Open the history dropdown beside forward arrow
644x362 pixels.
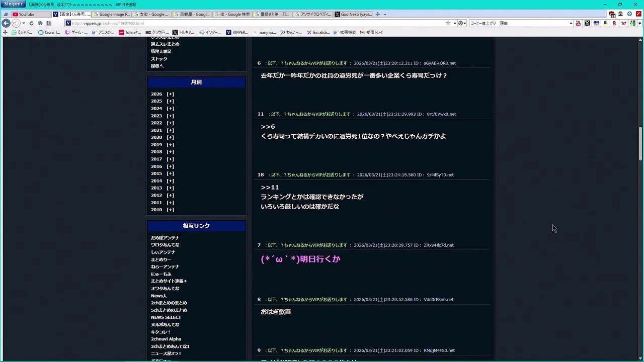(x=24, y=23)
